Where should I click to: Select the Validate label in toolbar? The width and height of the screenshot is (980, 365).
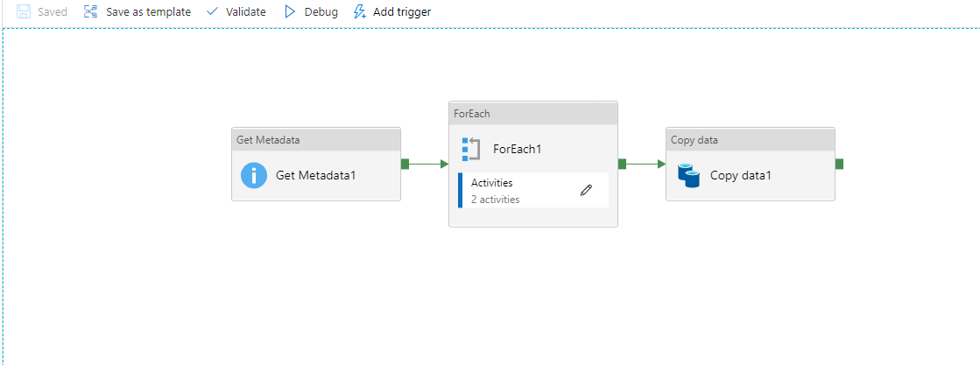tap(245, 12)
